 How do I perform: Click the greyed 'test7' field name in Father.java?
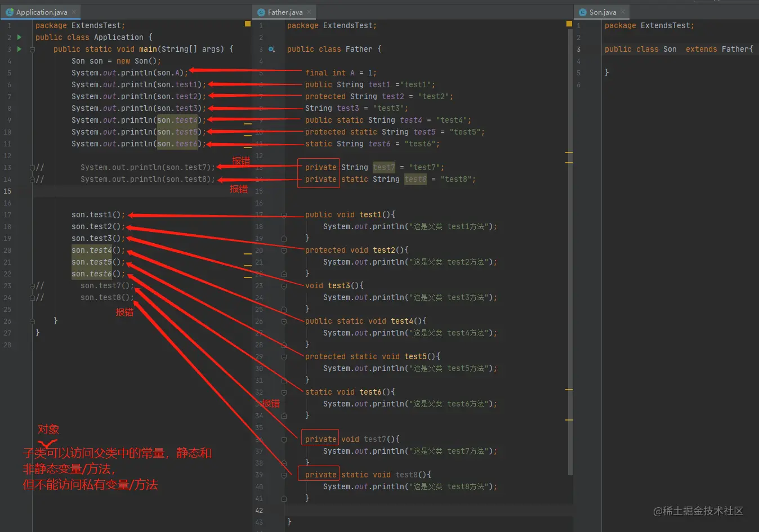point(383,167)
